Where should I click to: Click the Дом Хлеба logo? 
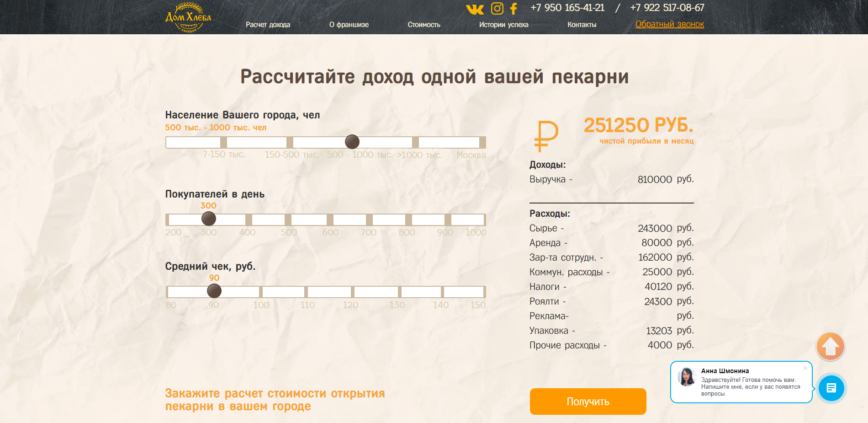pyautogui.click(x=188, y=17)
